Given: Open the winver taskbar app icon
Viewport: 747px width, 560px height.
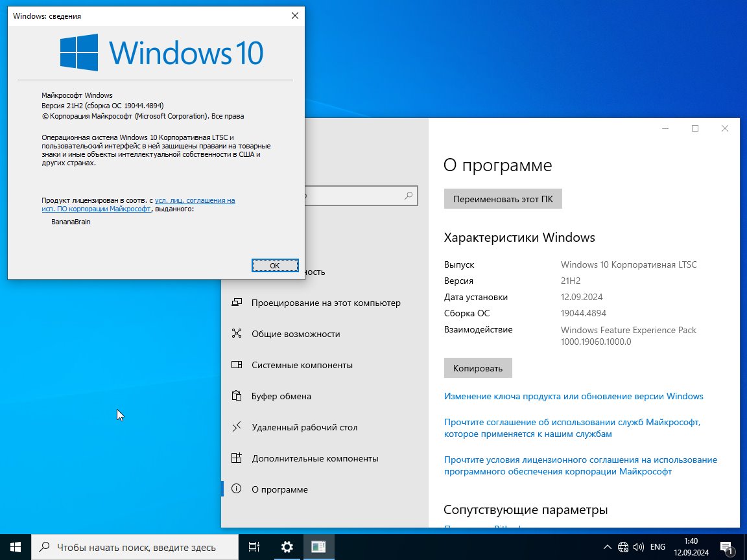Looking at the screenshot, I should point(318,547).
